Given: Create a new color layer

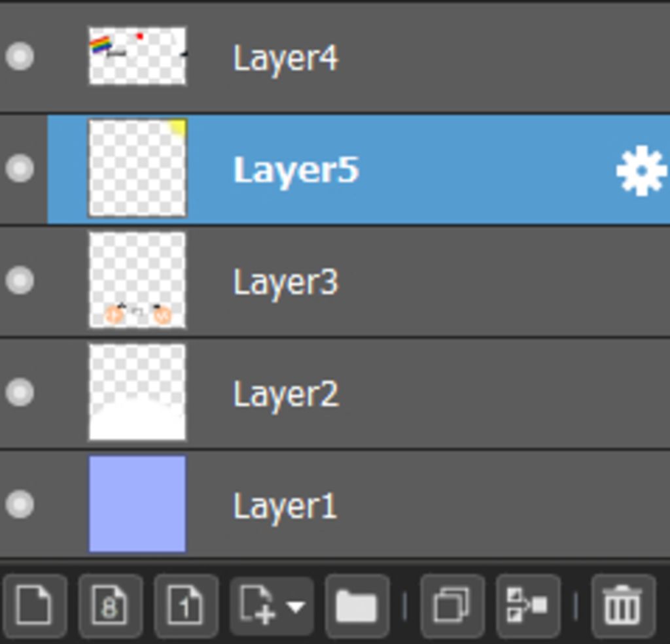Looking at the screenshot, I should click(34, 606).
